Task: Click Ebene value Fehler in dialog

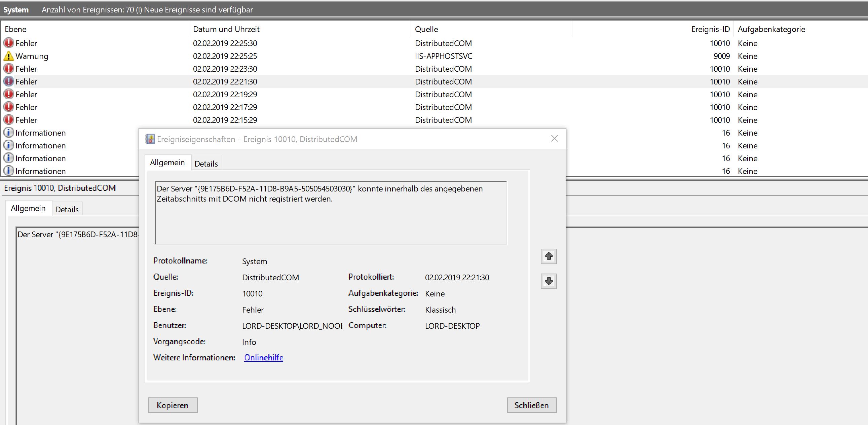Action: click(253, 310)
